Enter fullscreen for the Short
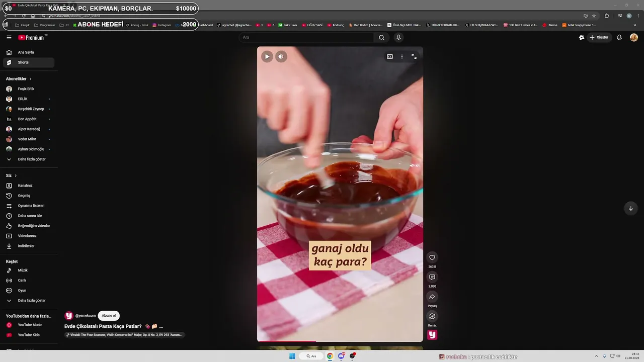 click(x=414, y=57)
